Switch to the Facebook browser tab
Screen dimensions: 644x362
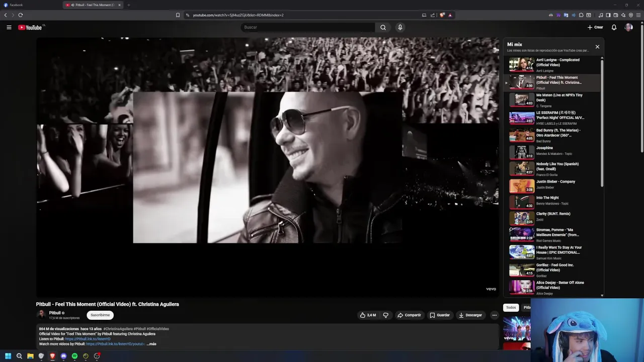(30, 5)
